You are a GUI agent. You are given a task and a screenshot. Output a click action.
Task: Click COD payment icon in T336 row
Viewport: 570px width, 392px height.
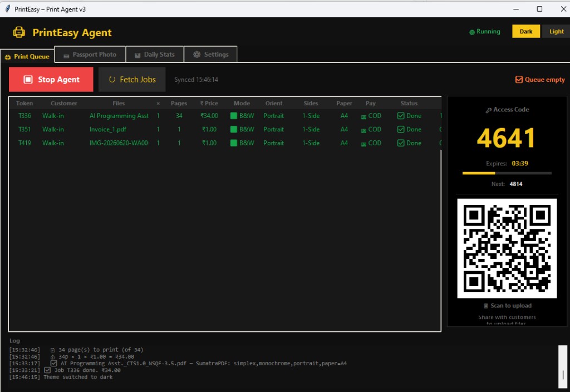pyautogui.click(x=363, y=117)
